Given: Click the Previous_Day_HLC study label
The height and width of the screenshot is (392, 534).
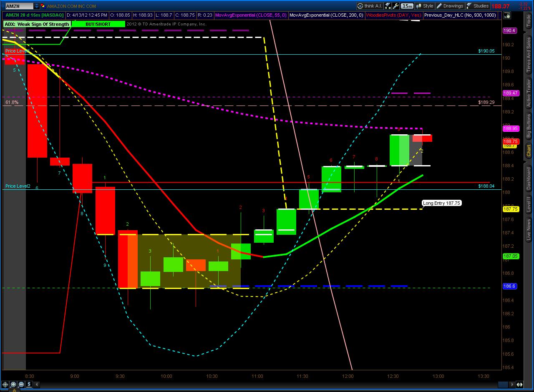Looking at the screenshot, I should click(x=460, y=15).
